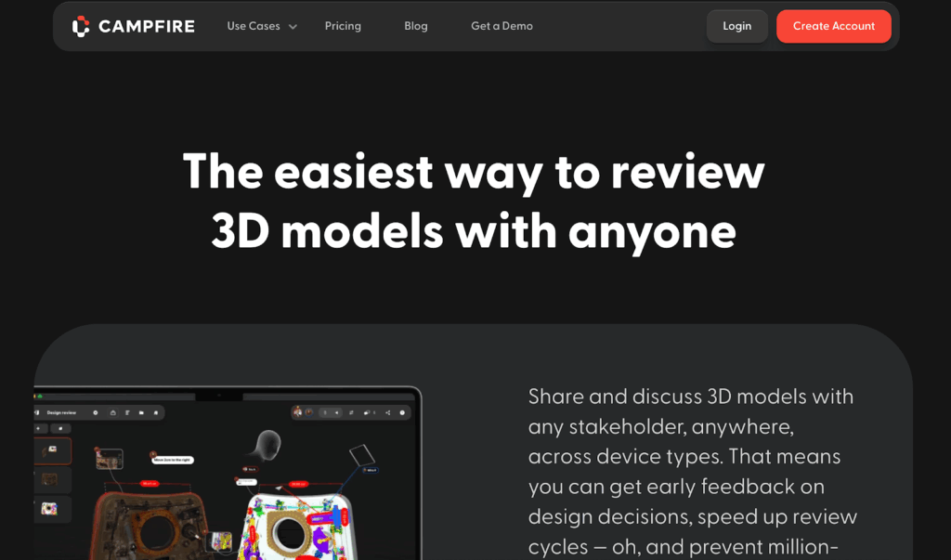Click the help icon at mockup top-right
The image size is (951, 560).
click(x=403, y=412)
